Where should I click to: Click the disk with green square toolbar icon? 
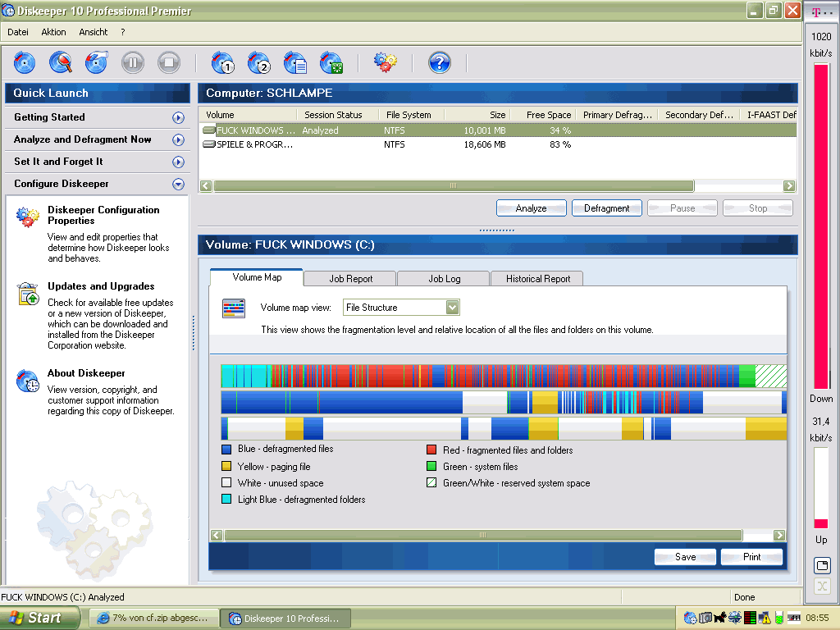click(331, 62)
